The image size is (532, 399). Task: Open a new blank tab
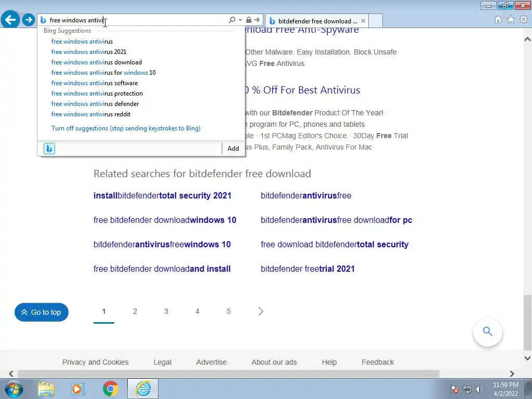pyautogui.click(x=375, y=21)
